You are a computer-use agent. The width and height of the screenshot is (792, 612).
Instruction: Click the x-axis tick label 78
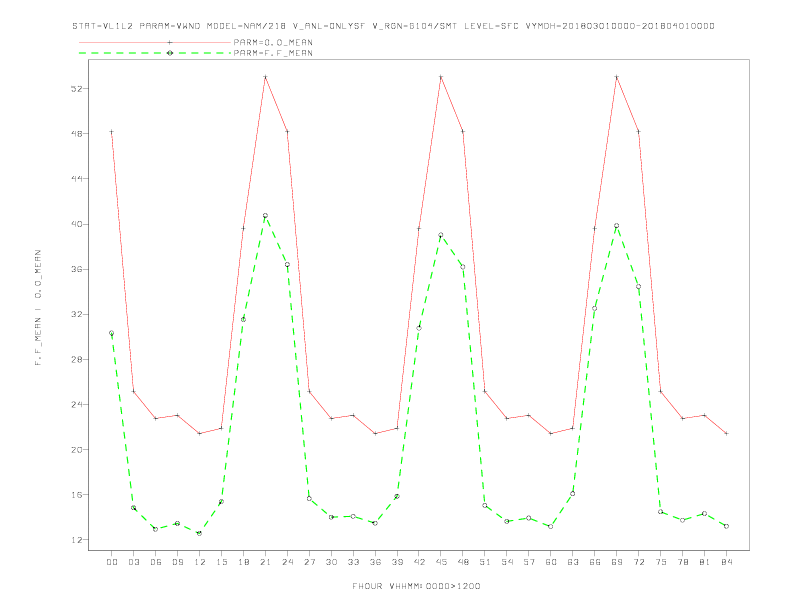(x=682, y=562)
